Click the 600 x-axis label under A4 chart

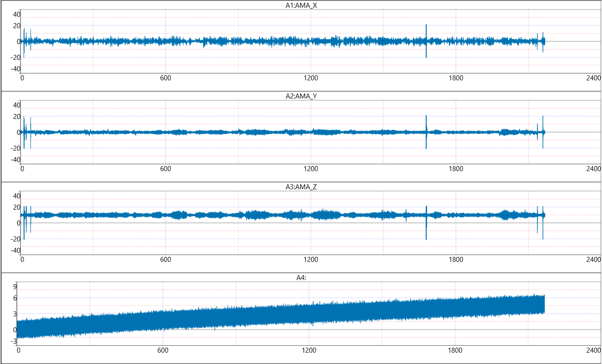(163, 350)
